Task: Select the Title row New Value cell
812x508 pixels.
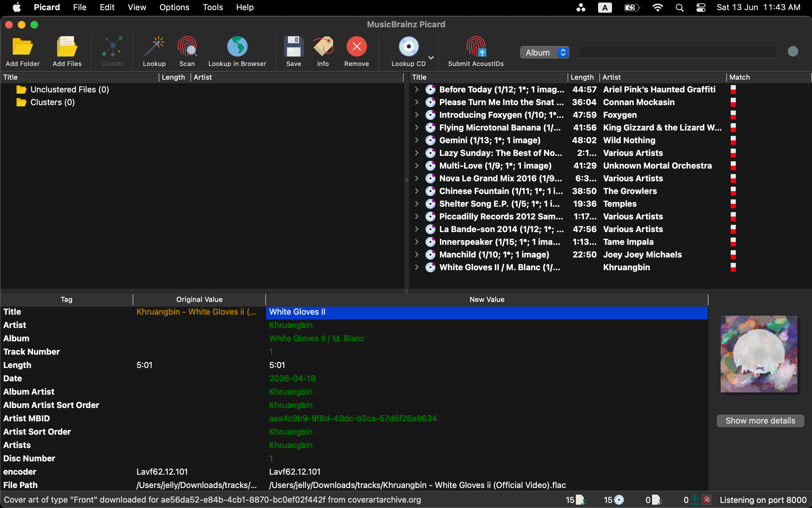Action: pyautogui.click(x=487, y=312)
